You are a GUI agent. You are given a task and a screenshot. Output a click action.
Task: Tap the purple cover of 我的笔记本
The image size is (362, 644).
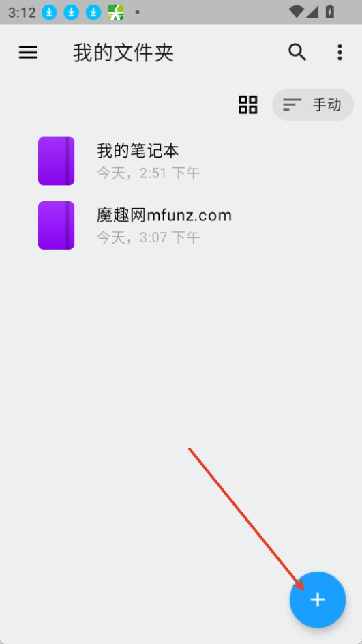[56, 161]
